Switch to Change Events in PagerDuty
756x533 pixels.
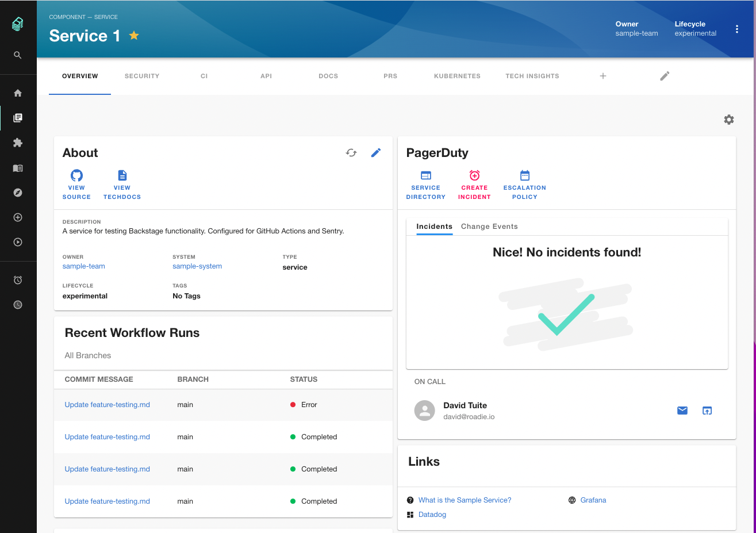(x=489, y=227)
